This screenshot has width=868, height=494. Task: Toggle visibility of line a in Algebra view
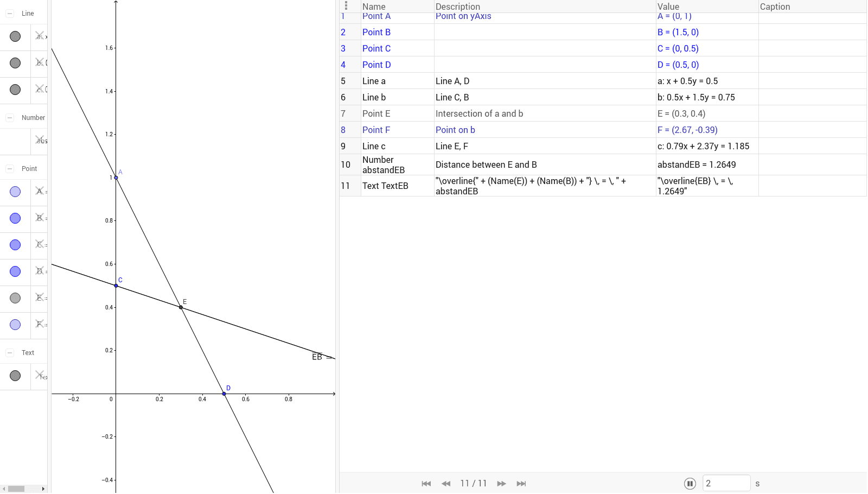click(15, 36)
